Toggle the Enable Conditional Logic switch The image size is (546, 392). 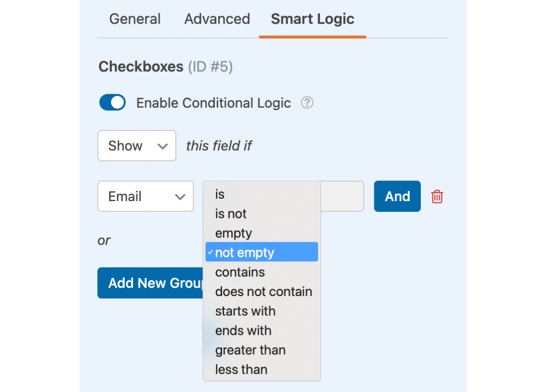[113, 103]
